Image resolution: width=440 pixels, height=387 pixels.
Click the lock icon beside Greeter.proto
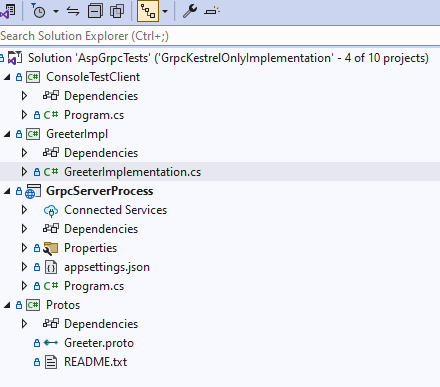point(37,343)
